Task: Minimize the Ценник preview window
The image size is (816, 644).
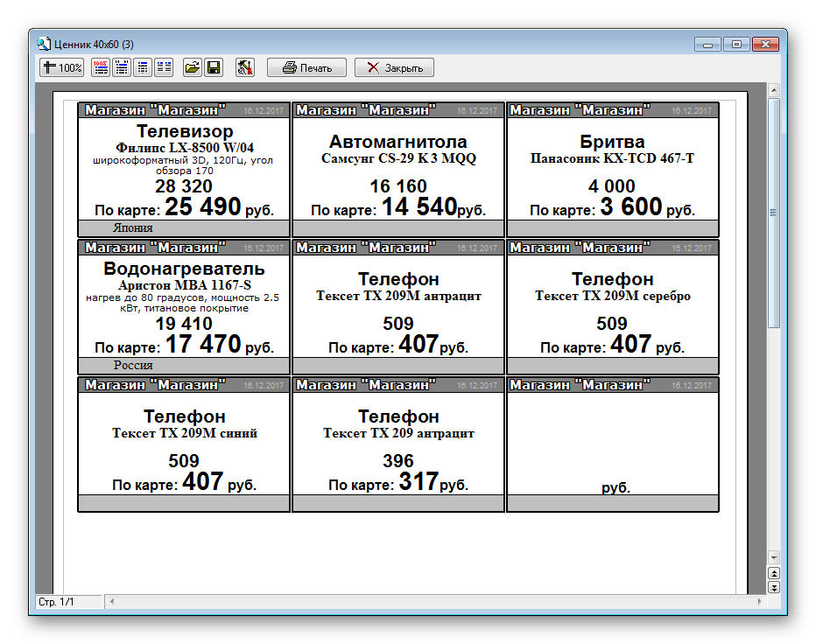Action: (x=707, y=45)
